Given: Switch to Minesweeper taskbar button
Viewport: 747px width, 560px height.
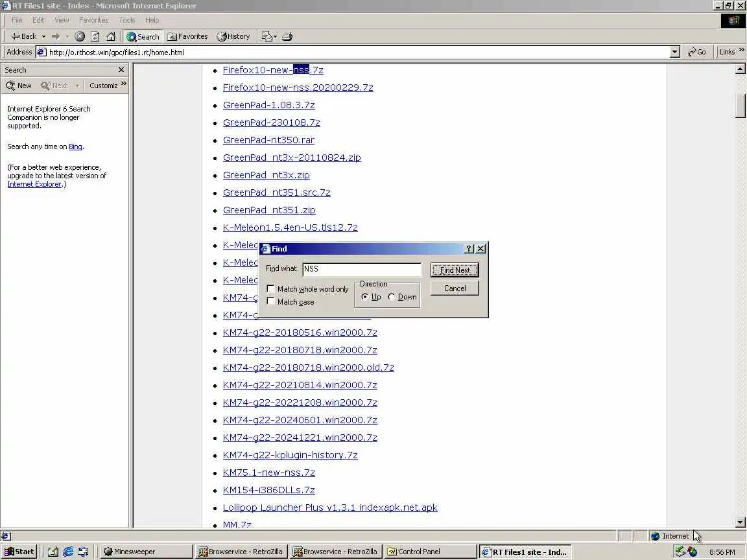Looking at the screenshot, I should 147,552.
